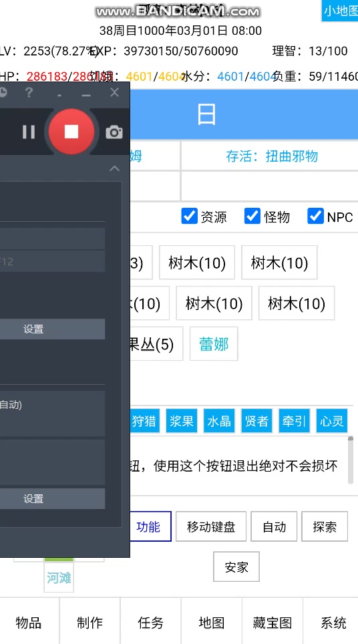Screen dimensions: 358x644
Task: Activate the 牵引 skill
Action: pos(294,421)
